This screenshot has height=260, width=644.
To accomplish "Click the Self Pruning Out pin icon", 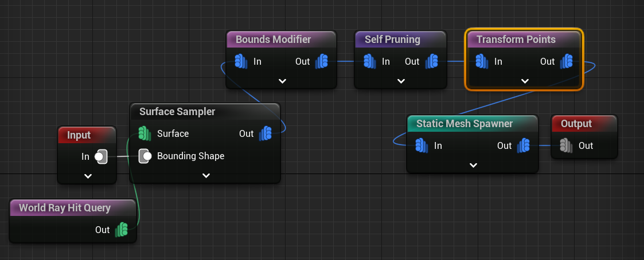I will pyautogui.click(x=431, y=61).
